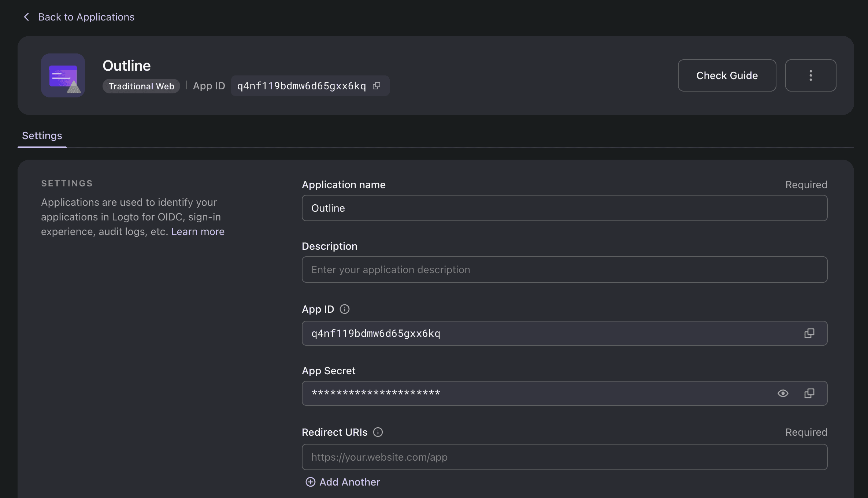Open the three-dot more options menu

pos(810,75)
